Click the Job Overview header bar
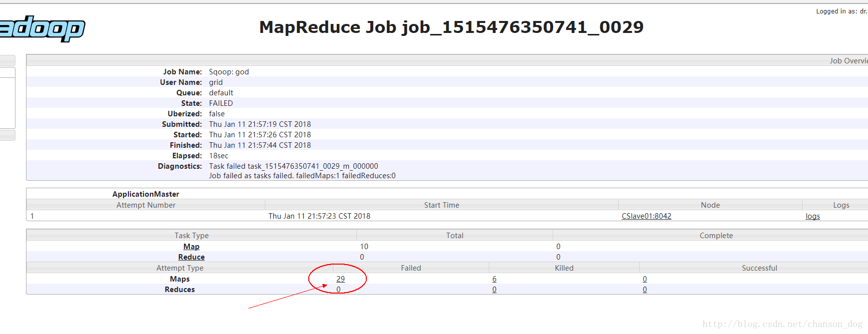Screen dimensions: 868x334 [447, 60]
